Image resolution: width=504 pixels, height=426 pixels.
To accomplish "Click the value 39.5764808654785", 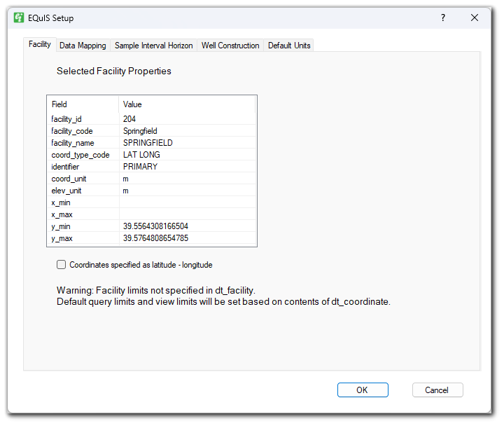I will 188,238.
